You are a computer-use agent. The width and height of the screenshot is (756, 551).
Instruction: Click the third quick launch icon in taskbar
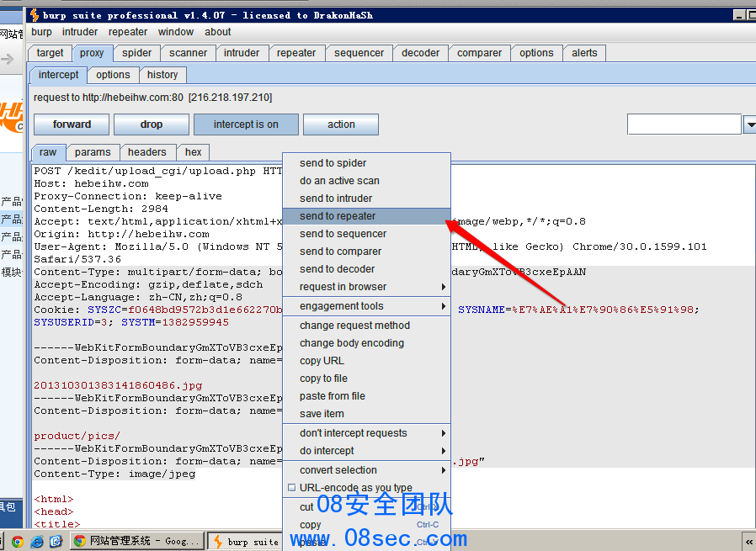(56, 542)
